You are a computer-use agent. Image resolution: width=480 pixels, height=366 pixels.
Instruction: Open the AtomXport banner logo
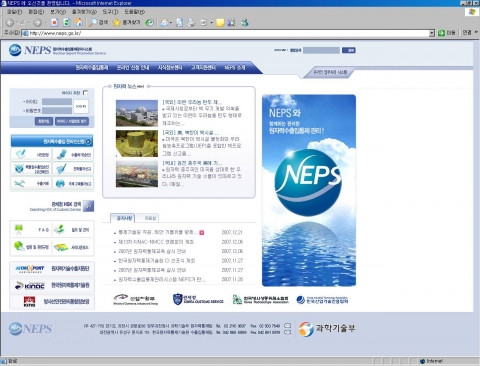pos(30,269)
